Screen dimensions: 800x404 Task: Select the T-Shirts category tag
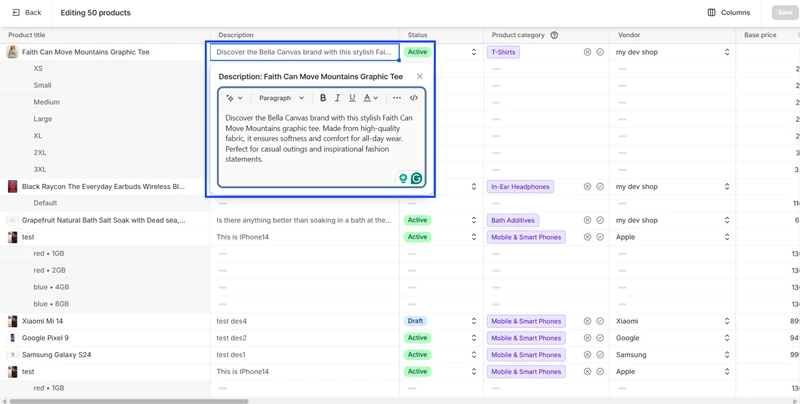pyautogui.click(x=503, y=52)
